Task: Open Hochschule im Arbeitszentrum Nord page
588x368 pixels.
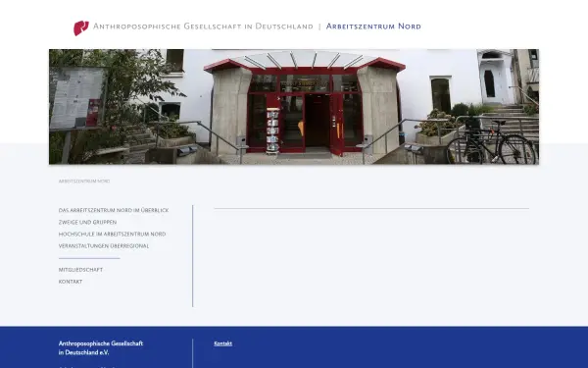Action: pyautogui.click(x=112, y=234)
